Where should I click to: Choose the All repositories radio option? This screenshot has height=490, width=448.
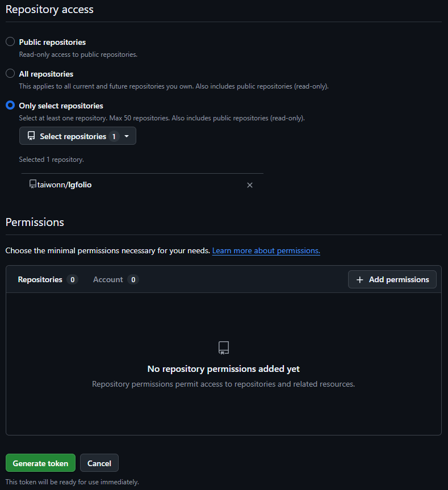pos(10,73)
